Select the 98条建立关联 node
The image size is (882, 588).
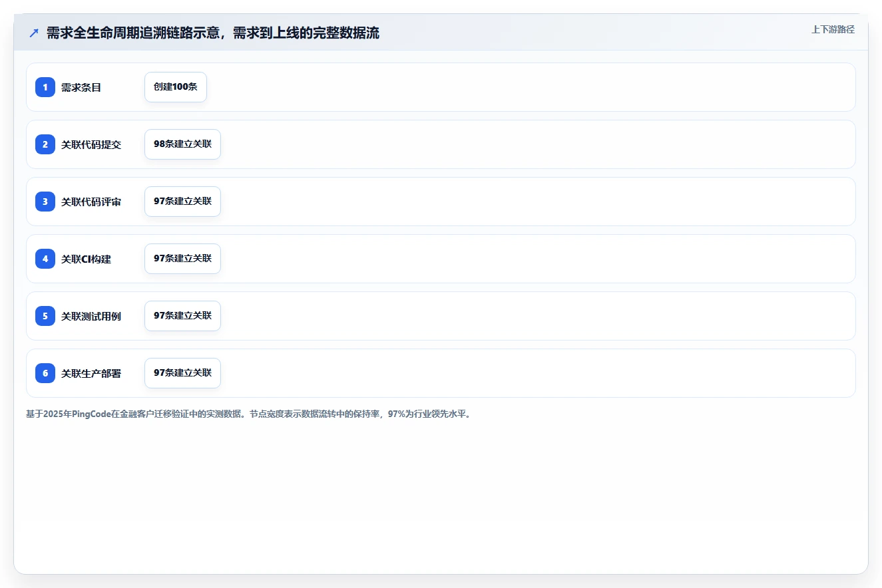(182, 144)
